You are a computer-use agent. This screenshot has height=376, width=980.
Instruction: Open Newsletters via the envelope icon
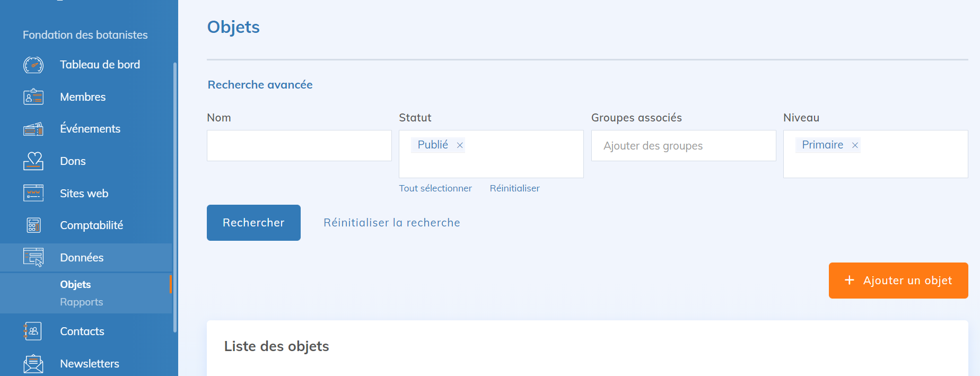pos(33,364)
